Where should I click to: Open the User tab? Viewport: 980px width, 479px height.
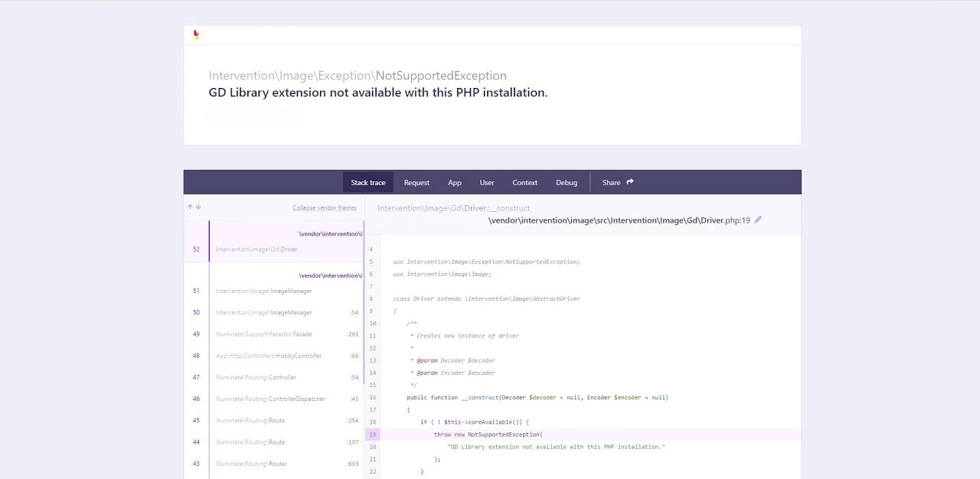pyautogui.click(x=487, y=182)
